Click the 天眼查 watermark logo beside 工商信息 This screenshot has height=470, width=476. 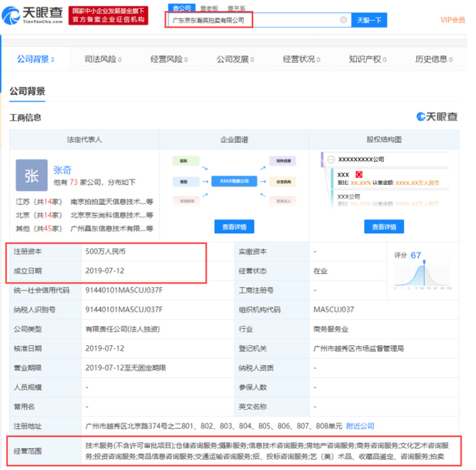pyautogui.click(x=438, y=117)
